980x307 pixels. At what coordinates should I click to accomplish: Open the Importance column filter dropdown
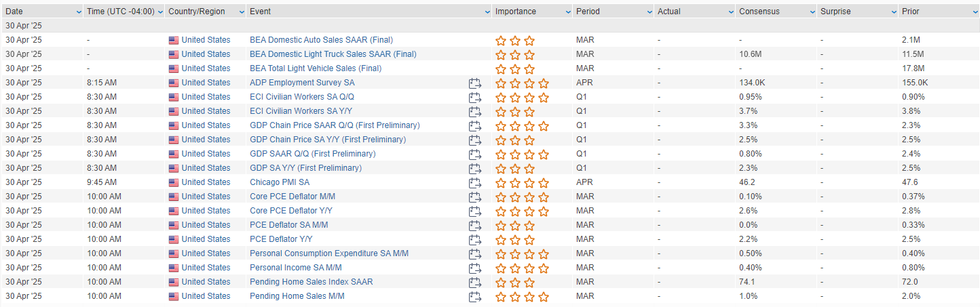tap(568, 12)
